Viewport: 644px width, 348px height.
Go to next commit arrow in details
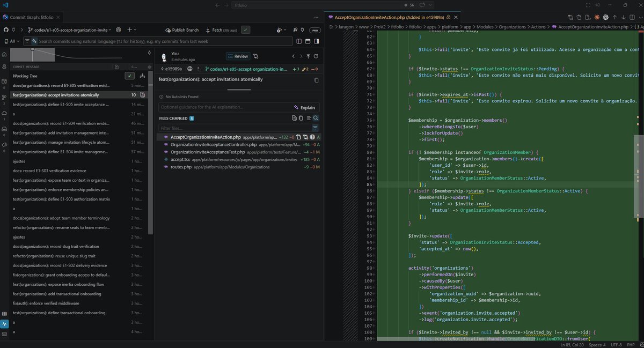(301, 56)
